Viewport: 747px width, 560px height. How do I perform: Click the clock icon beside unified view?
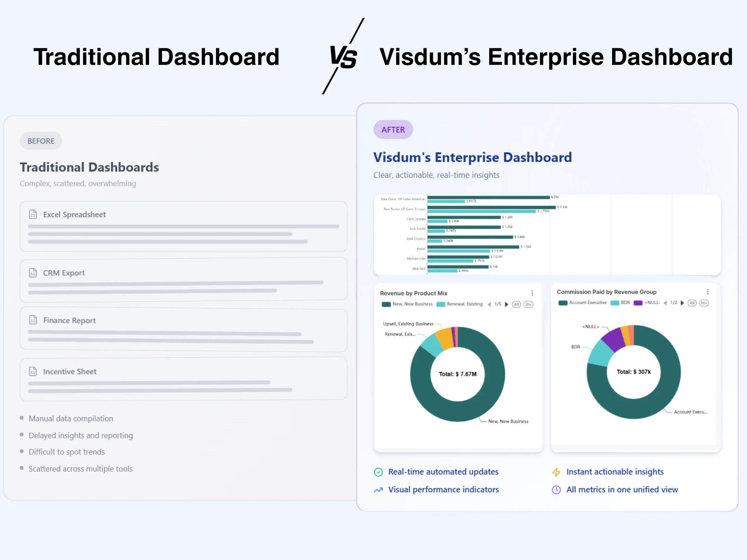[x=556, y=490]
